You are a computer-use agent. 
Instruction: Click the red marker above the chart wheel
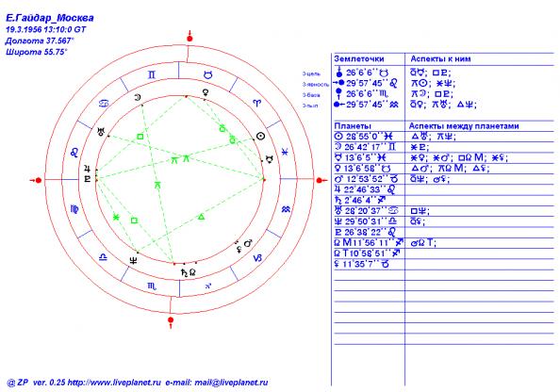point(189,37)
